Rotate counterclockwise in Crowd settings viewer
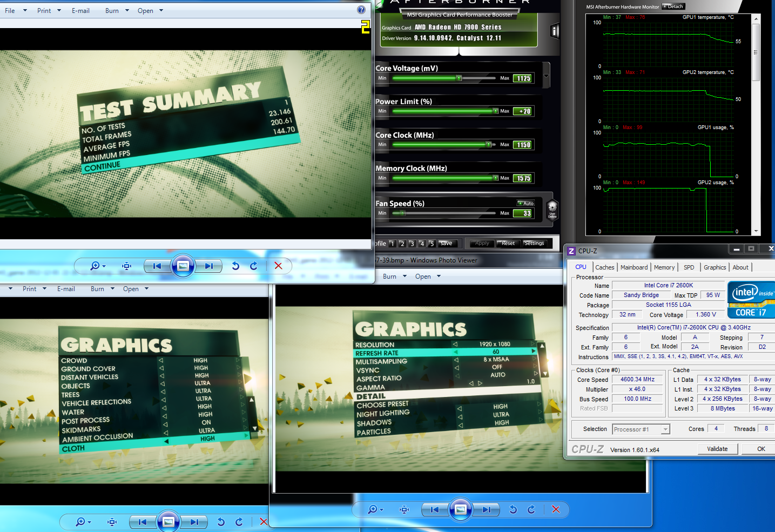The height and width of the screenshot is (532, 775). 221,522
